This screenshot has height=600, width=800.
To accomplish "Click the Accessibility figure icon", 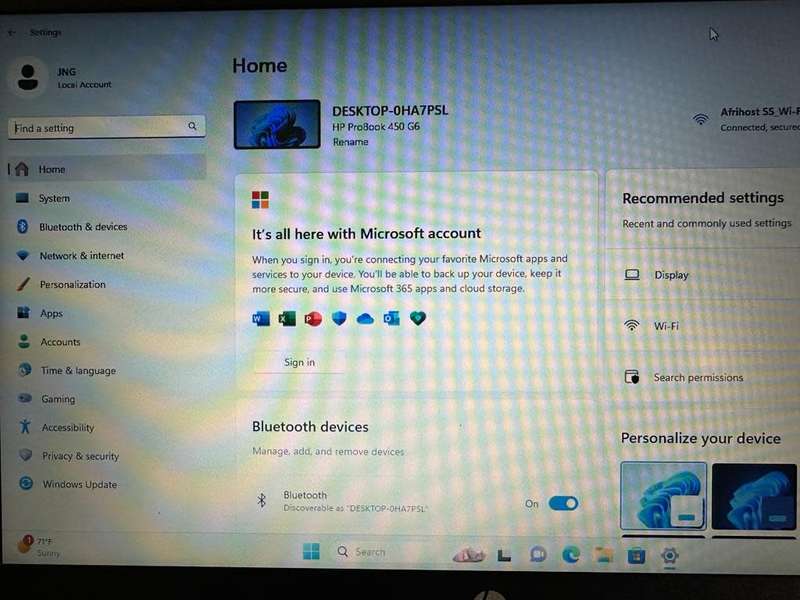I will [25, 426].
